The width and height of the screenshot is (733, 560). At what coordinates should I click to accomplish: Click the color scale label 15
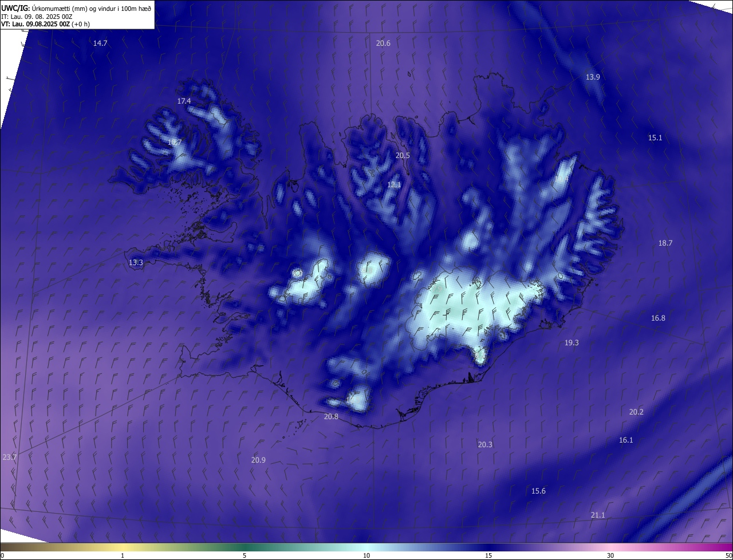pyautogui.click(x=488, y=555)
